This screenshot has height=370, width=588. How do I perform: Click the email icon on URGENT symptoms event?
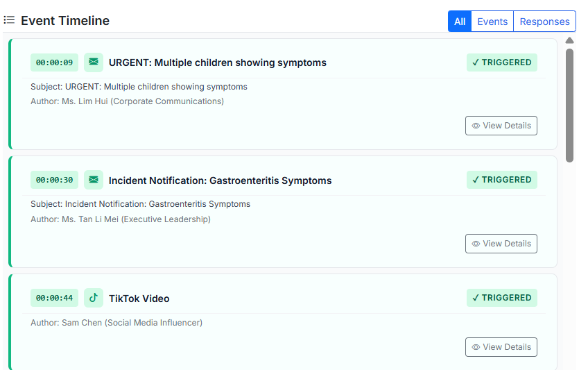94,62
